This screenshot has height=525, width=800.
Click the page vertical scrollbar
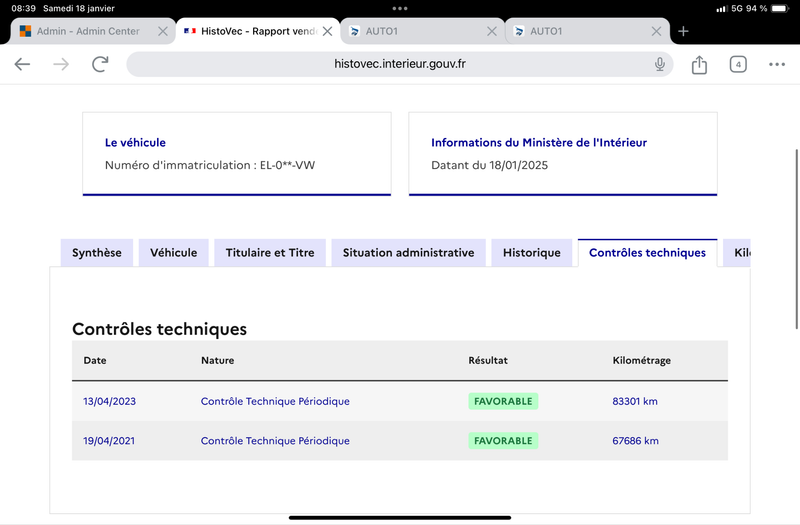(796, 239)
